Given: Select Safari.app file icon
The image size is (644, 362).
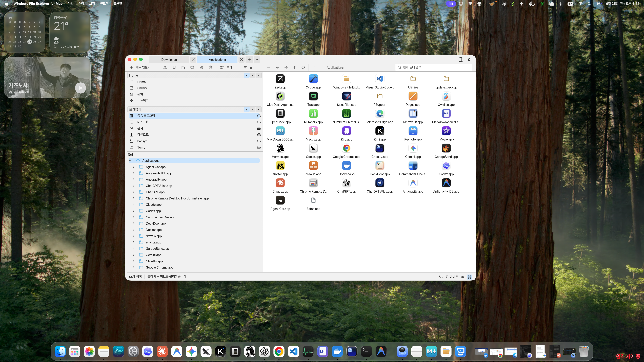Looking at the screenshot, I should tap(313, 200).
